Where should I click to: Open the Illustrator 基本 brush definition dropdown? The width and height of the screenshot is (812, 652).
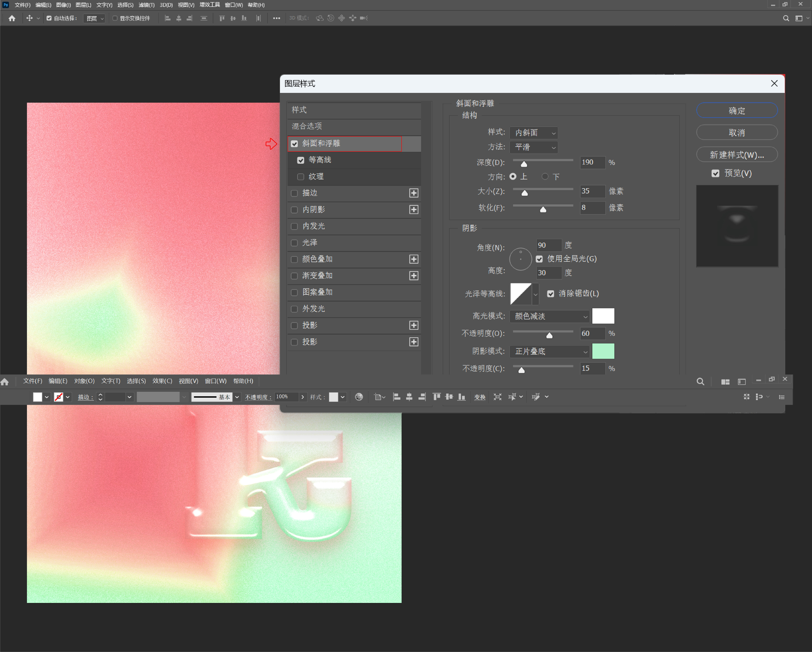coord(237,397)
